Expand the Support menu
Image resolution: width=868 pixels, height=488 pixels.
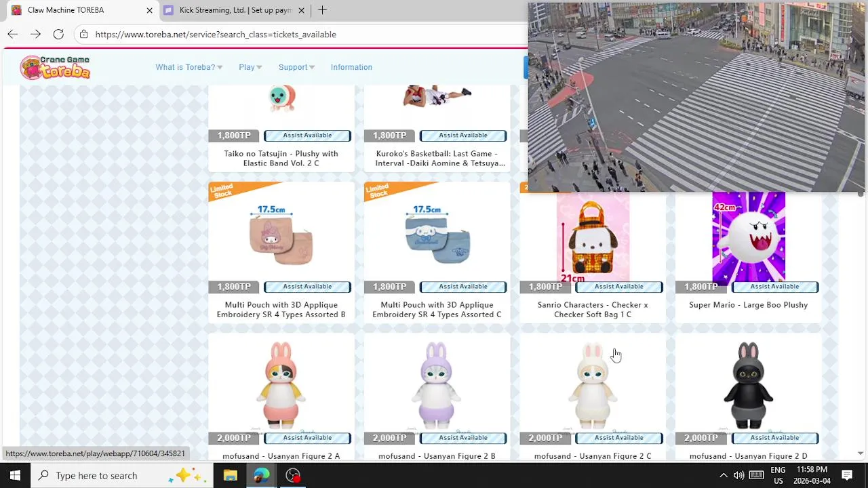pyautogui.click(x=296, y=67)
